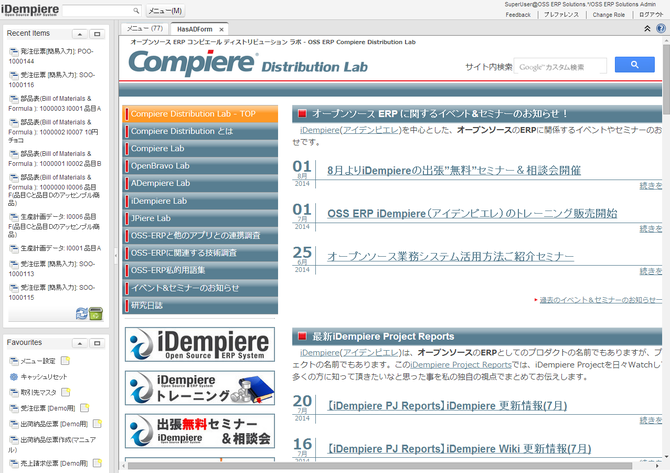Open the help icon at the top right
Screen dimensions: 670x473
coord(661,29)
